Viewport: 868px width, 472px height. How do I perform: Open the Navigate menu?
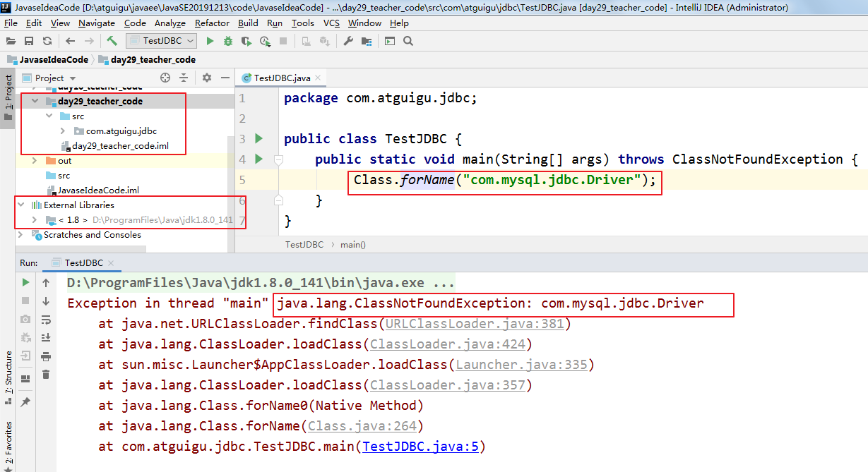pyautogui.click(x=97, y=23)
